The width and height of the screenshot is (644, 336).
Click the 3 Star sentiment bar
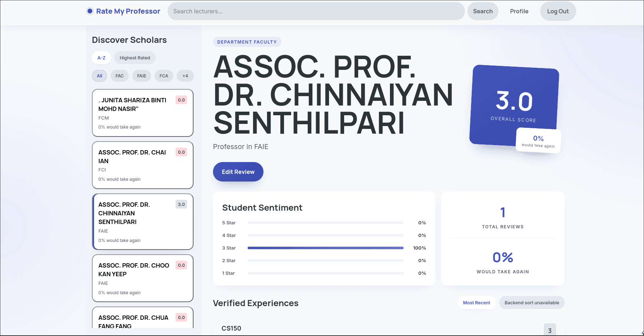click(x=325, y=248)
